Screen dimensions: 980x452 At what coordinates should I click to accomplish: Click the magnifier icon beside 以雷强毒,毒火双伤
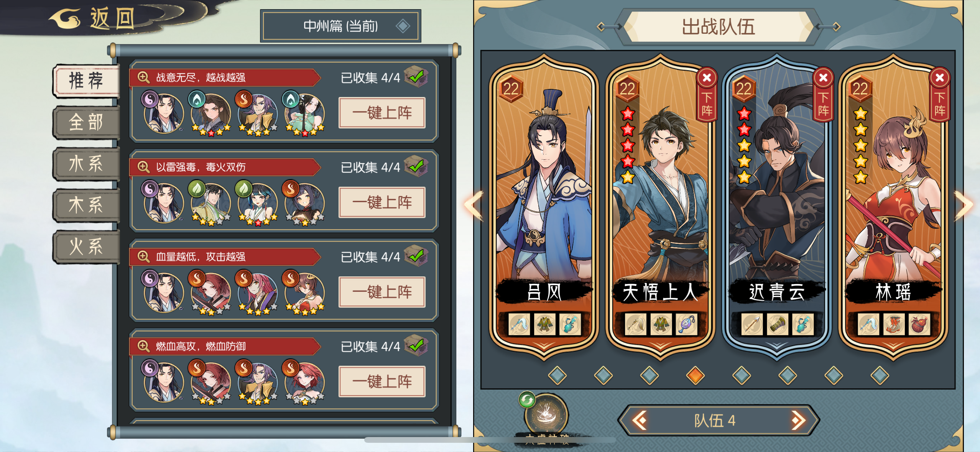(x=143, y=167)
